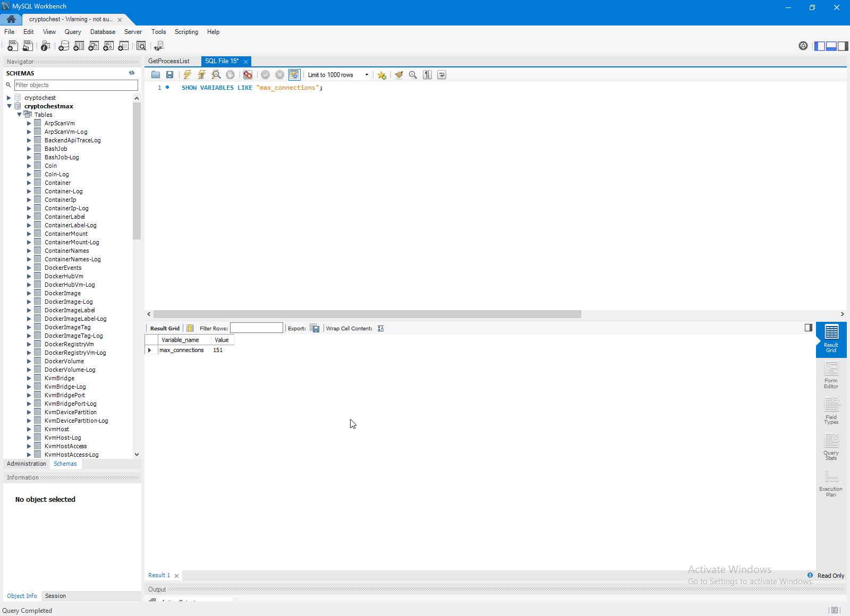
Task: Close the SQL File 15 tab
Action: (x=245, y=62)
